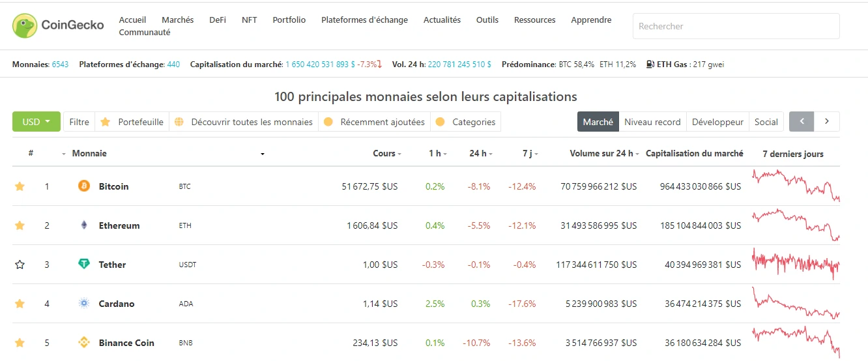
Task: Open the Outils menu
Action: [487, 20]
